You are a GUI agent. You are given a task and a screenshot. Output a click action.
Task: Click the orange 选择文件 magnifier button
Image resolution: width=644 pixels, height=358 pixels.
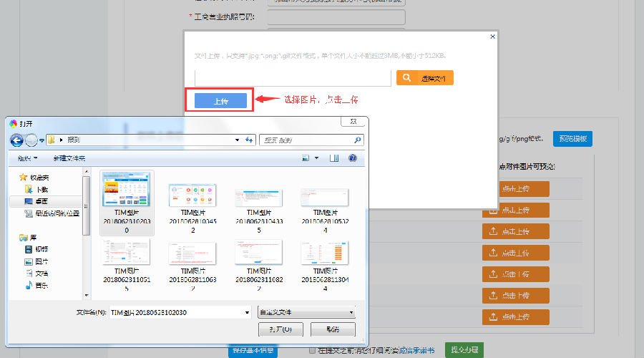[424, 78]
